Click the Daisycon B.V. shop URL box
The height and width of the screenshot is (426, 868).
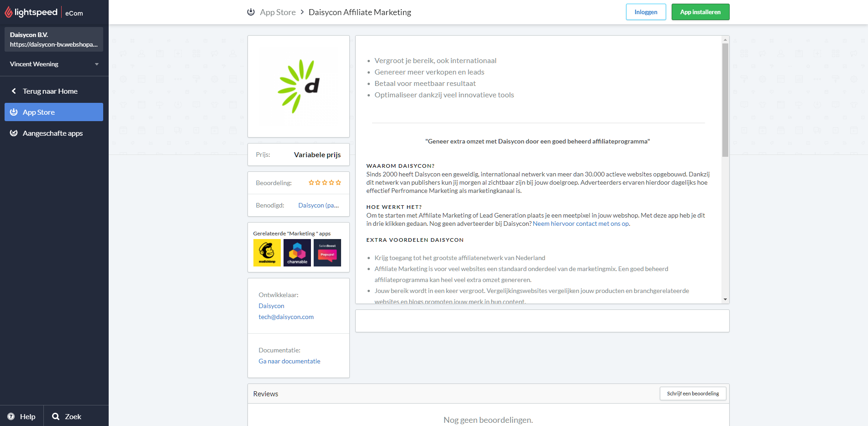pos(54,39)
